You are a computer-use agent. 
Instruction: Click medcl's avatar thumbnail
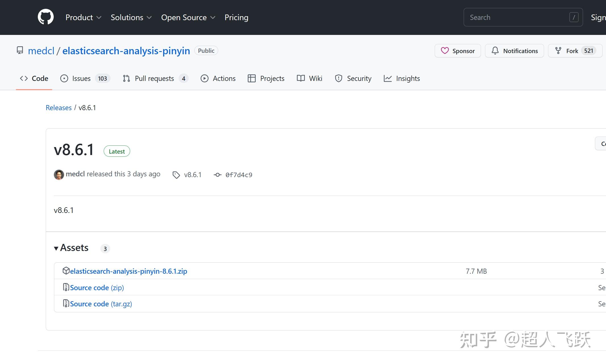point(59,175)
